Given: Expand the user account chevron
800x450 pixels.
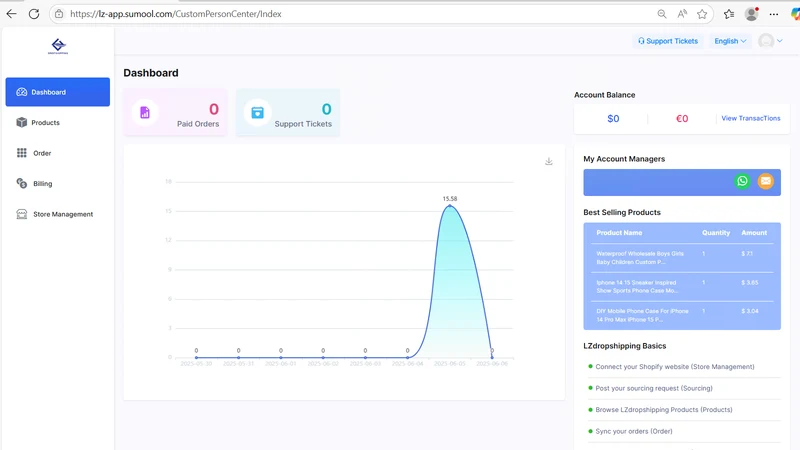Looking at the screenshot, I should [780, 41].
